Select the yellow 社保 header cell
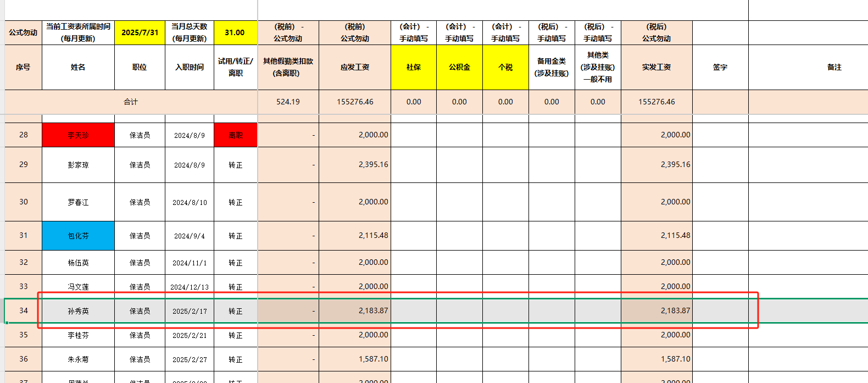The width and height of the screenshot is (868, 383). 413,67
